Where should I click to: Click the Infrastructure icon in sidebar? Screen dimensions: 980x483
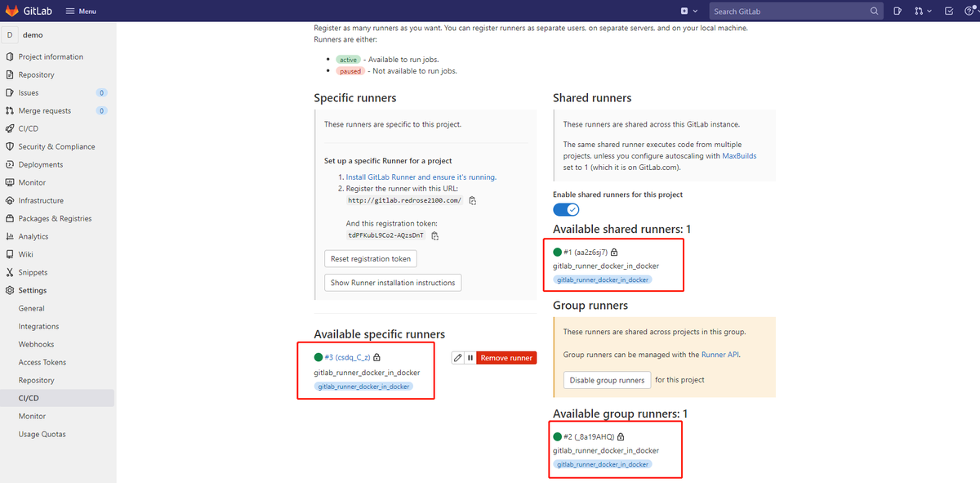10,200
